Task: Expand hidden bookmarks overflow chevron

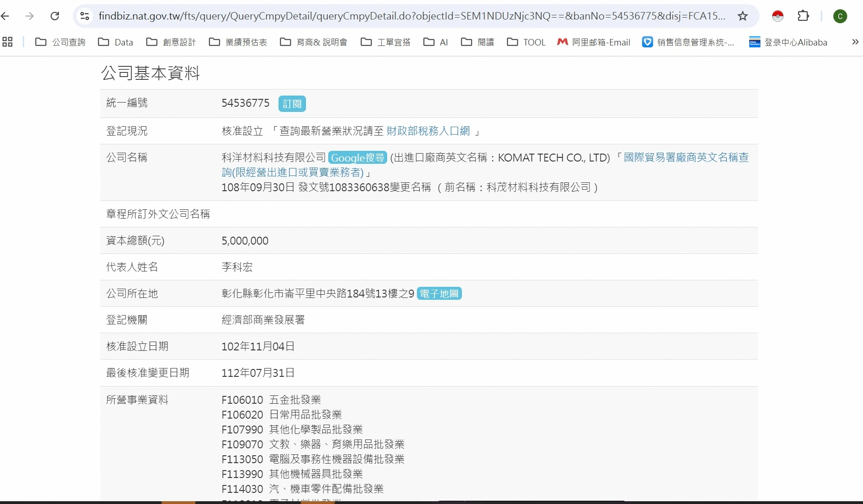Action: click(855, 42)
